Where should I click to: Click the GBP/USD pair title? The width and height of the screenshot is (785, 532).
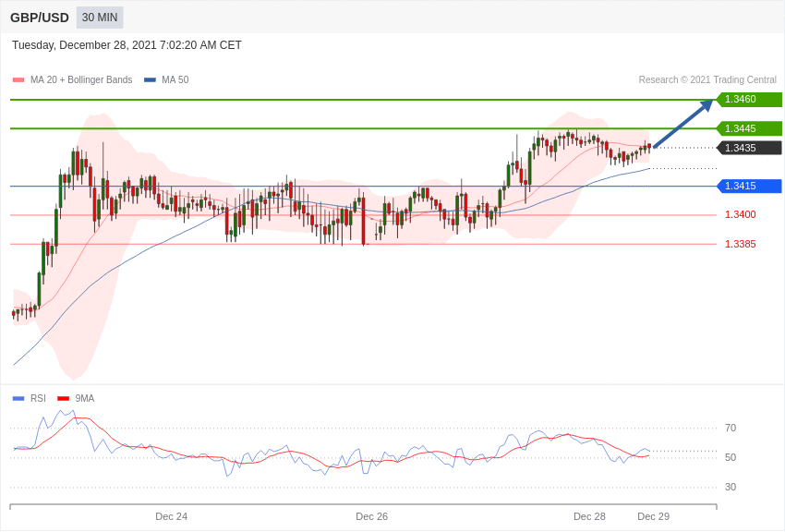(x=40, y=18)
